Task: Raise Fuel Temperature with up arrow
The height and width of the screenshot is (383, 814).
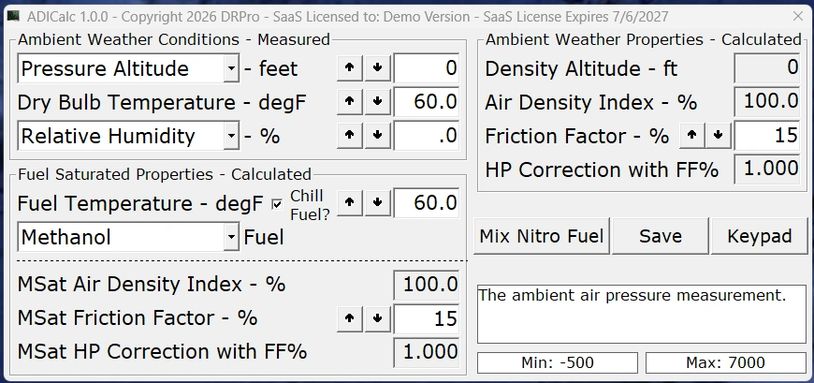Action: click(x=349, y=202)
